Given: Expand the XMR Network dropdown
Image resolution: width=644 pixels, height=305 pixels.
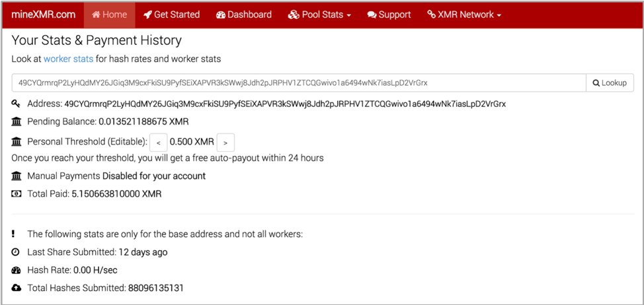Looking at the screenshot, I should 464,15.
